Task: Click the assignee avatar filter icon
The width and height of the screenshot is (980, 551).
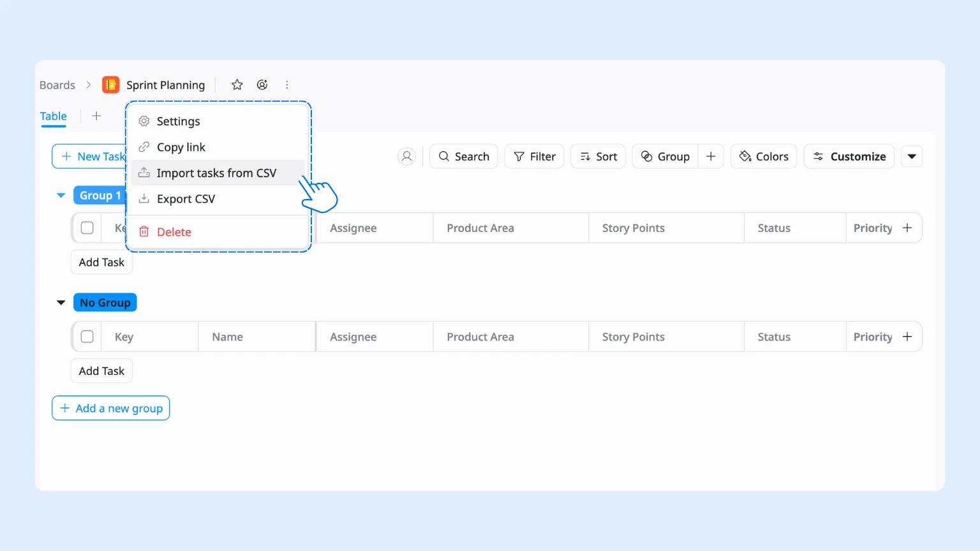Action: pyautogui.click(x=406, y=156)
